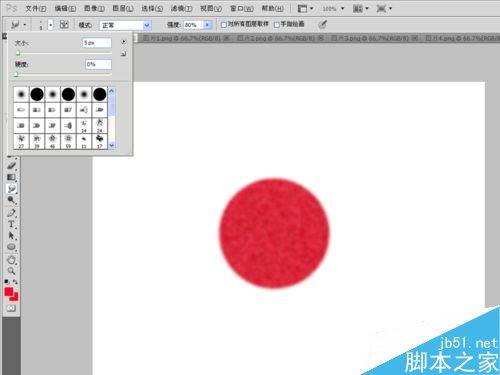The height and width of the screenshot is (375, 500).
Task: Pick the brush preset labeled 14
Action: tap(84, 126)
